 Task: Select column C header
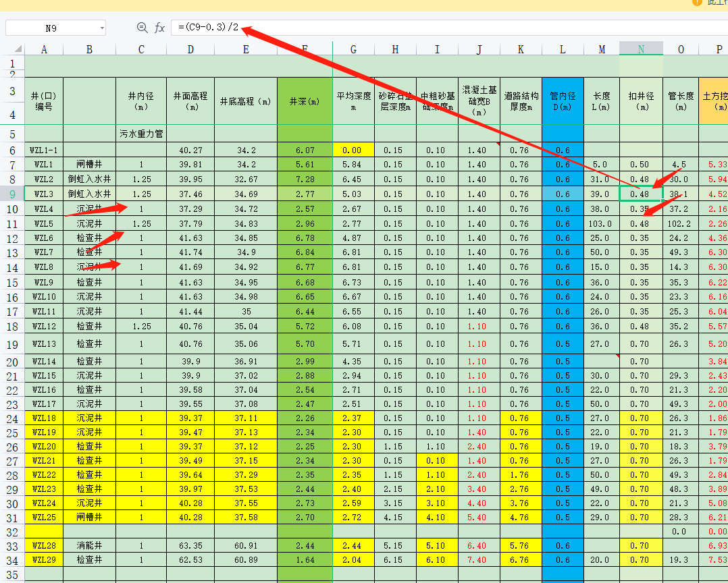[141, 49]
